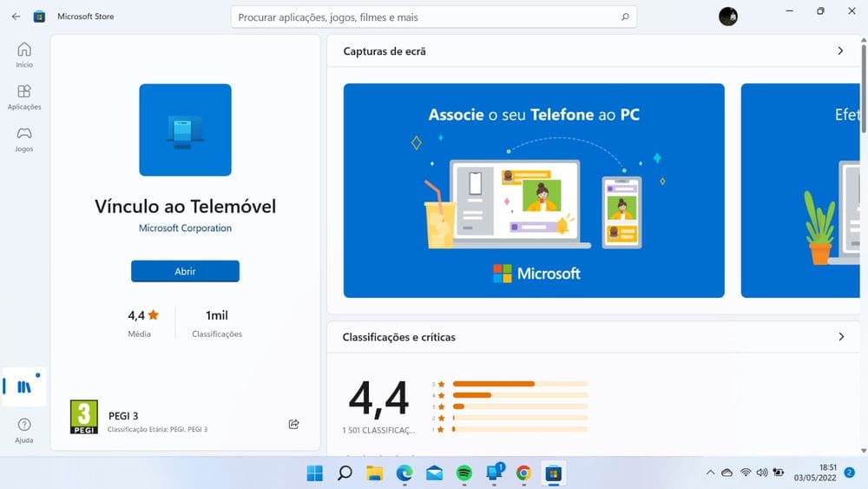This screenshot has width=868, height=489.
Task: Open File Explorer from taskbar
Action: click(375, 473)
